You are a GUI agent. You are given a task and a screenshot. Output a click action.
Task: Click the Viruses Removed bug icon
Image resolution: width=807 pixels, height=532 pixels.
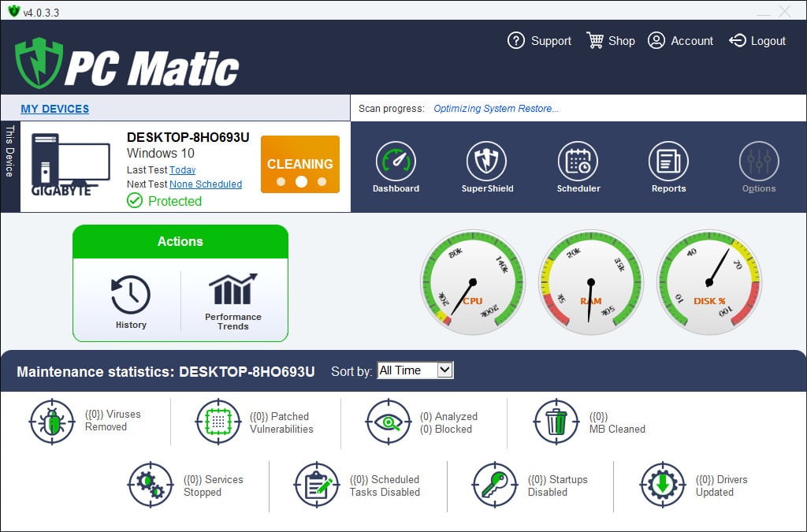click(x=52, y=422)
